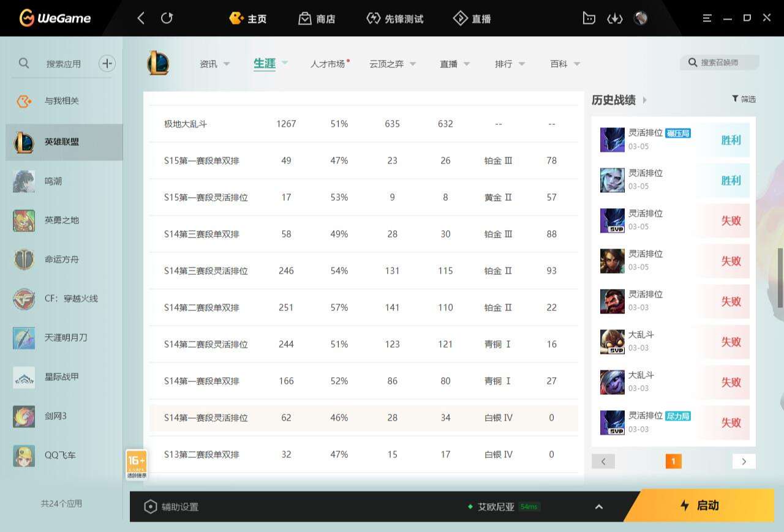Click the sidebar search magnifier icon
This screenshot has height=532, width=784.
tap(24, 63)
